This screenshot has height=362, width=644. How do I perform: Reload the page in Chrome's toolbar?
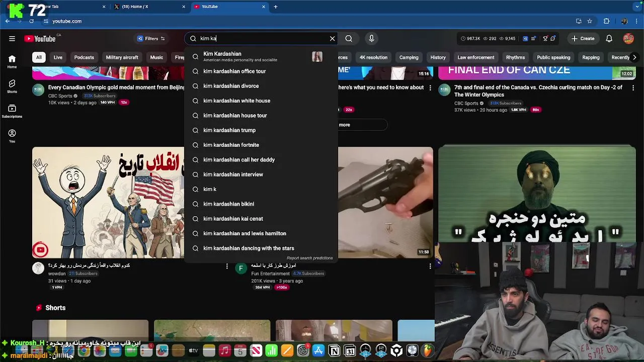click(x=31, y=21)
